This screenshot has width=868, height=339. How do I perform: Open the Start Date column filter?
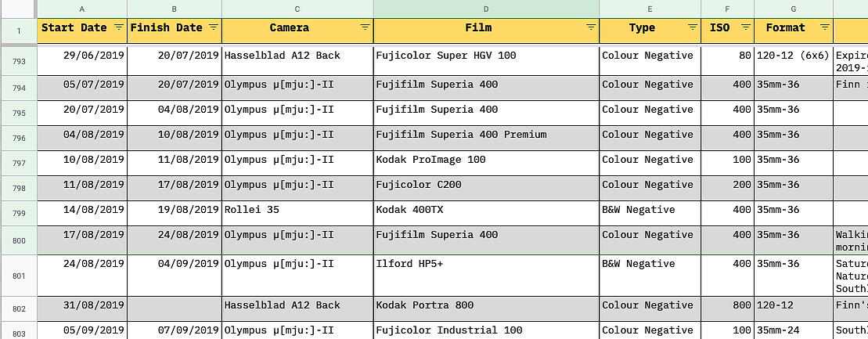click(x=118, y=27)
